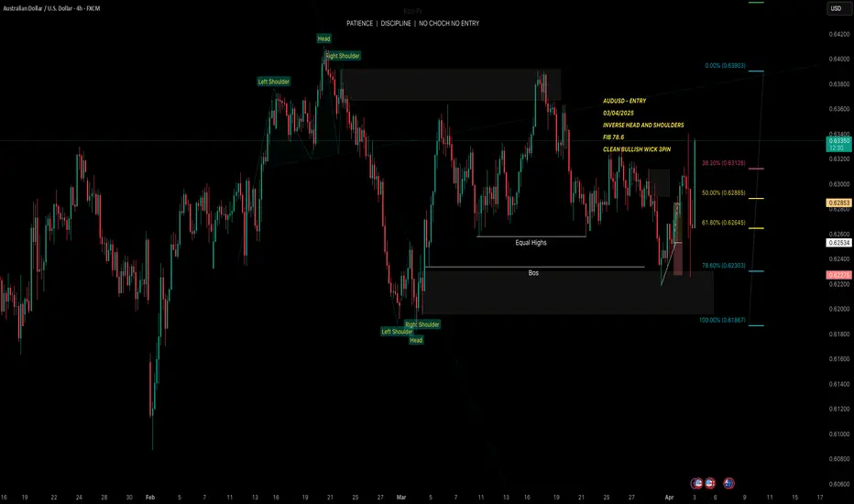Click the 100.00% (0.61867) Fibonacci label
This screenshot has width=854, height=504.
(722, 320)
